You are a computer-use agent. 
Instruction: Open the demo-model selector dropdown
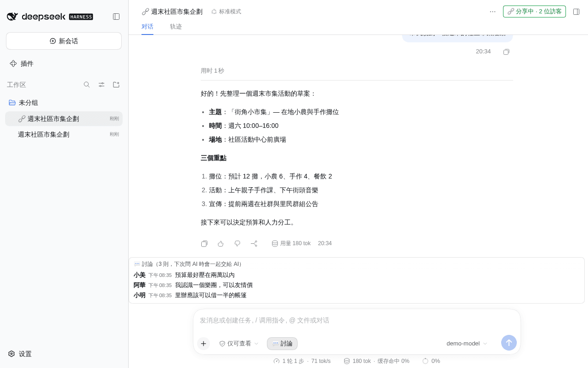(467, 344)
